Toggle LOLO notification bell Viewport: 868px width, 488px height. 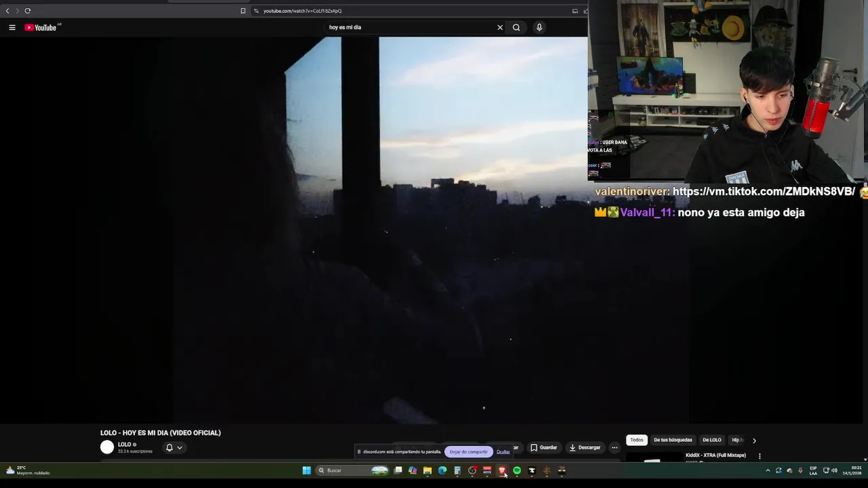pyautogui.click(x=169, y=447)
